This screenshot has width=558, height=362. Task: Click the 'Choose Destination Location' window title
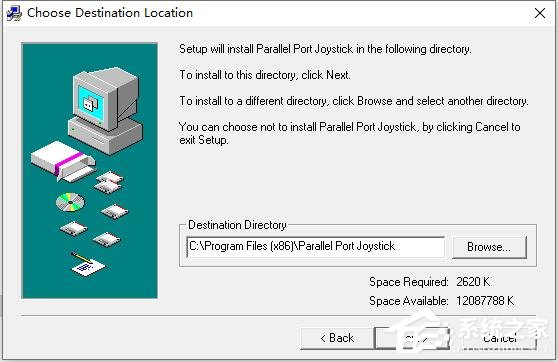110,13
